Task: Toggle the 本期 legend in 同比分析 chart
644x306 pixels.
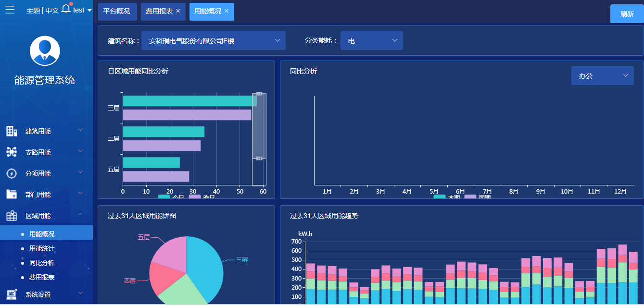Action: pos(447,196)
